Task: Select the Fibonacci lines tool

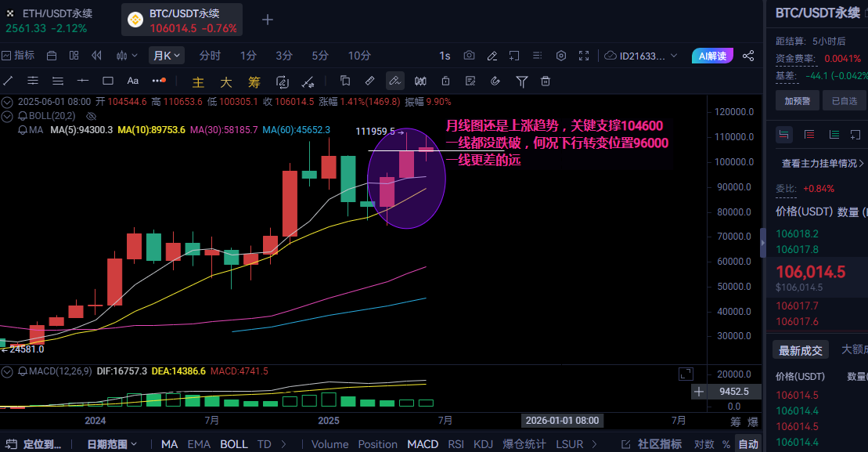Action: [x=58, y=81]
